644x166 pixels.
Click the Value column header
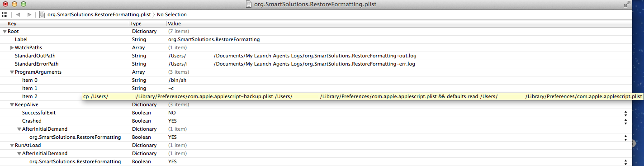coord(399,23)
